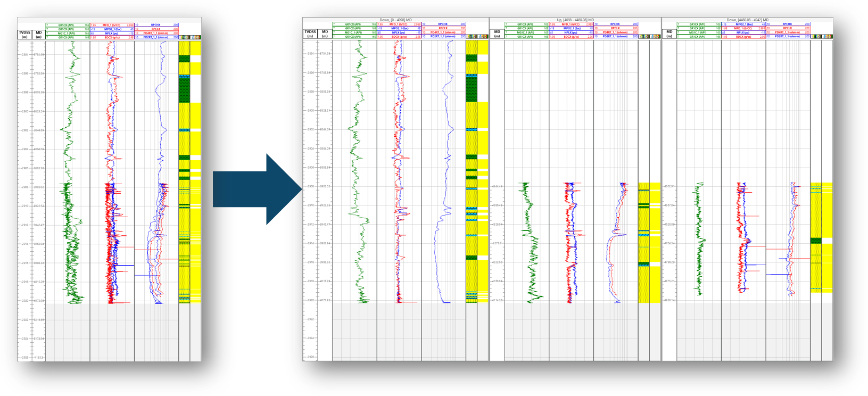Select RPCHX header in the Up section
The height and width of the screenshot is (396, 868).
click(616, 24)
